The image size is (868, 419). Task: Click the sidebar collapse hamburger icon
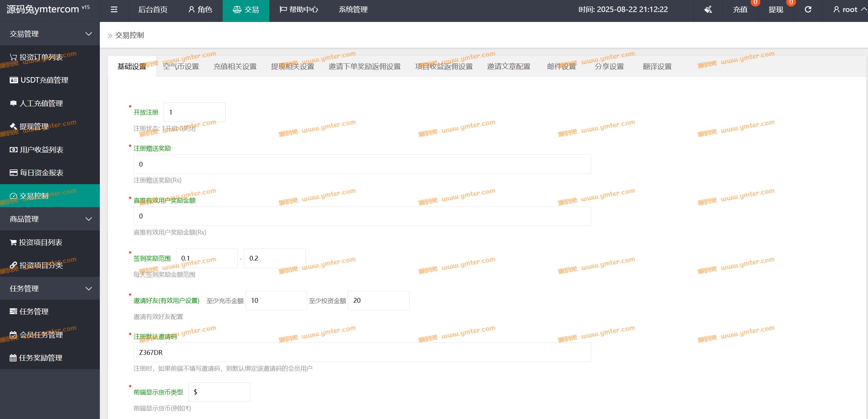point(114,10)
